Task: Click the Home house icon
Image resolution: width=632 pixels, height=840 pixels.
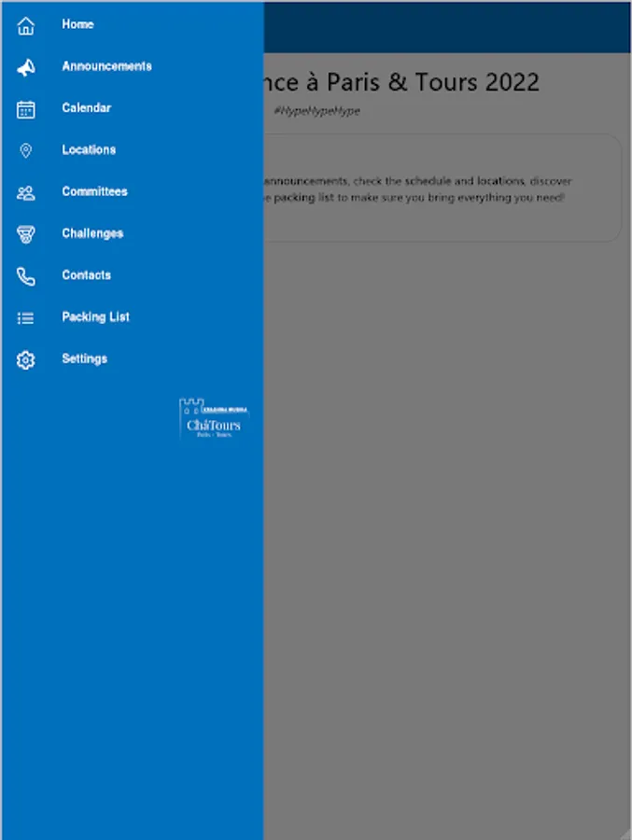Action: click(26, 25)
